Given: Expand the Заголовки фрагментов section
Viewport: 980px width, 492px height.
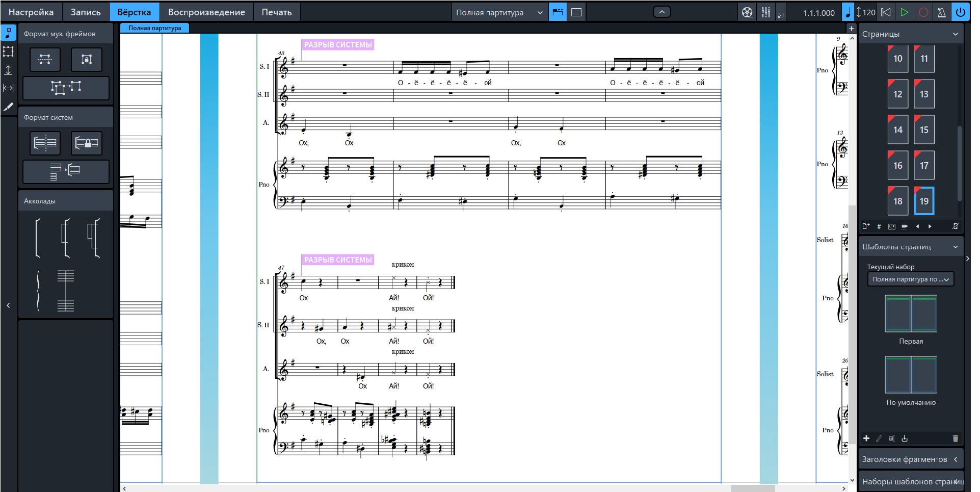Looking at the screenshot, I should click(910, 459).
